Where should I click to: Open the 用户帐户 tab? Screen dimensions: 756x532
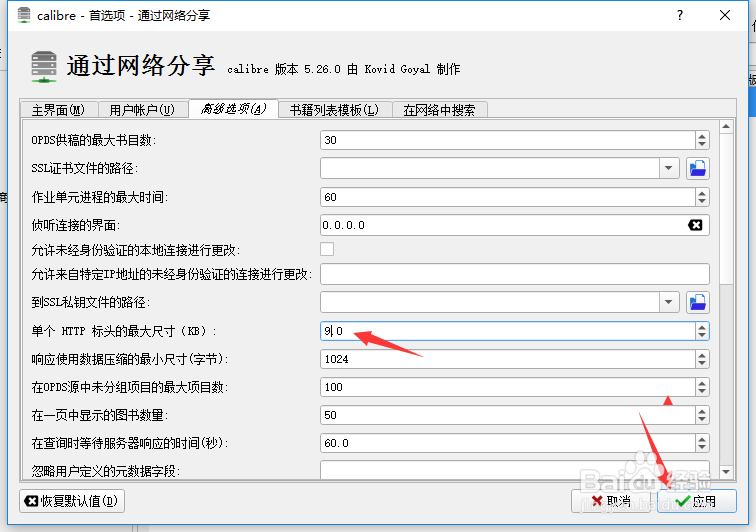pyautogui.click(x=142, y=110)
